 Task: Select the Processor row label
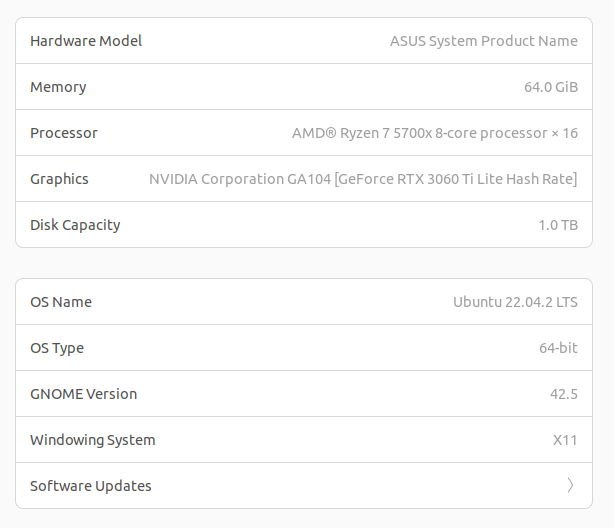click(64, 133)
